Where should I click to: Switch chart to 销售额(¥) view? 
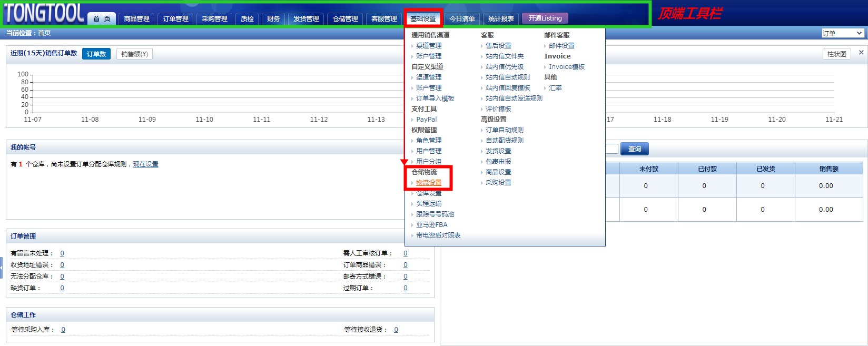tap(134, 54)
